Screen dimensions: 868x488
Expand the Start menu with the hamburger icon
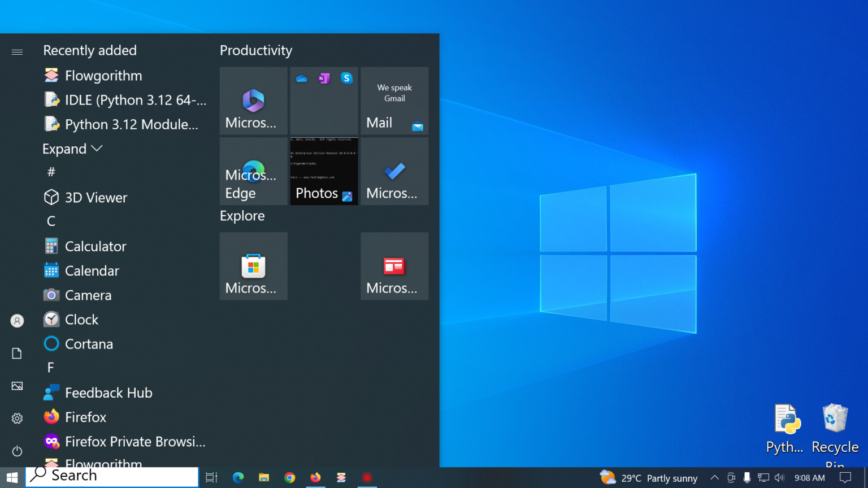coord(17,51)
